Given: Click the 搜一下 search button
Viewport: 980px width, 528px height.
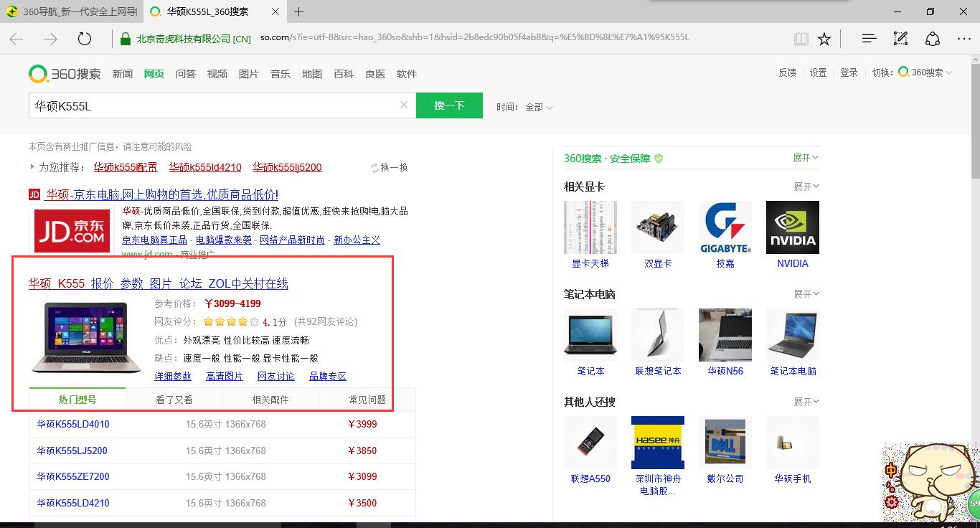Looking at the screenshot, I should 449,105.
